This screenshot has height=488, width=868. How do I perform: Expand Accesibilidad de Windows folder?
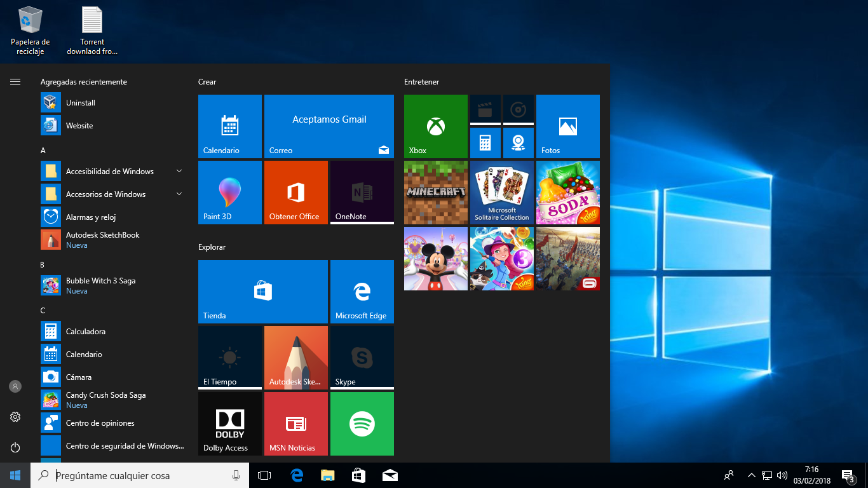[113, 172]
